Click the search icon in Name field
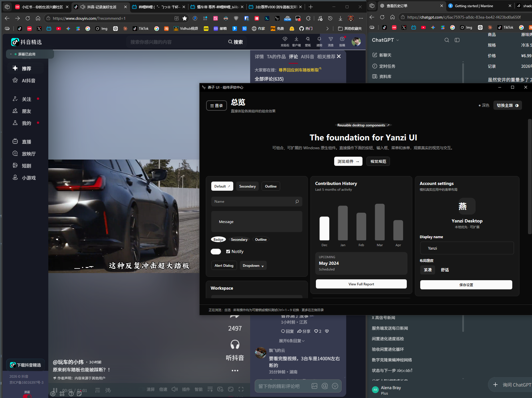The width and height of the screenshot is (532, 398). (297, 202)
